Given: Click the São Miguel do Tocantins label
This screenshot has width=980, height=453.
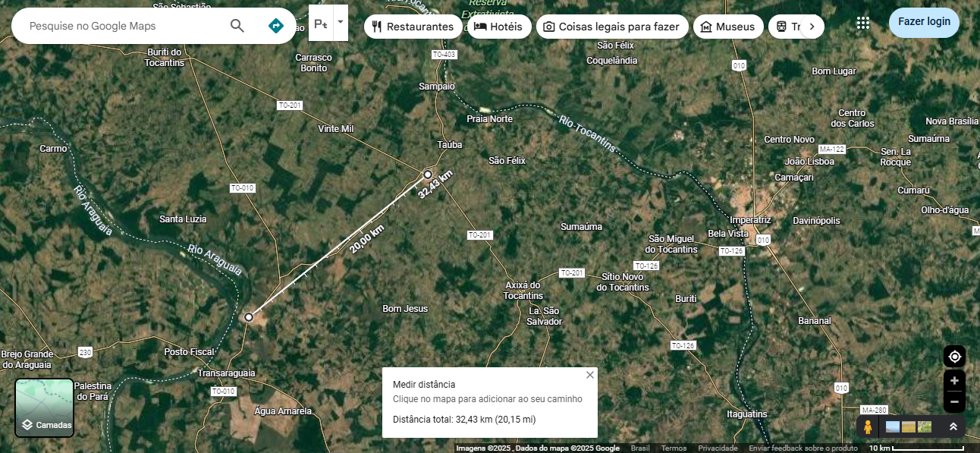Looking at the screenshot, I should [671, 244].
